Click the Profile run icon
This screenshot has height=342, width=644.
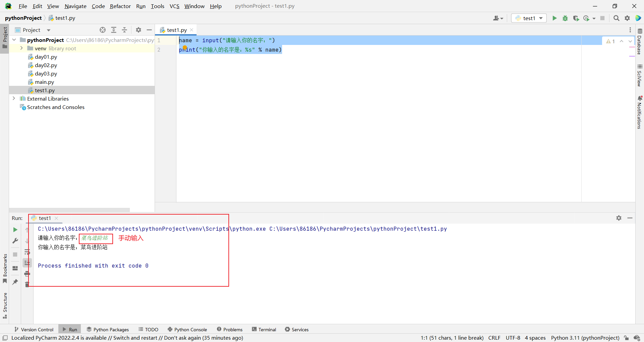(586, 18)
